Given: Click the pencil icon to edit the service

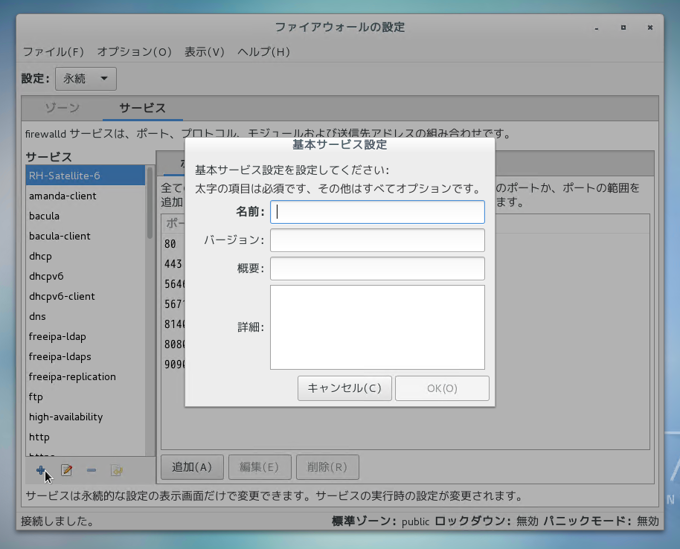Looking at the screenshot, I should (66, 470).
